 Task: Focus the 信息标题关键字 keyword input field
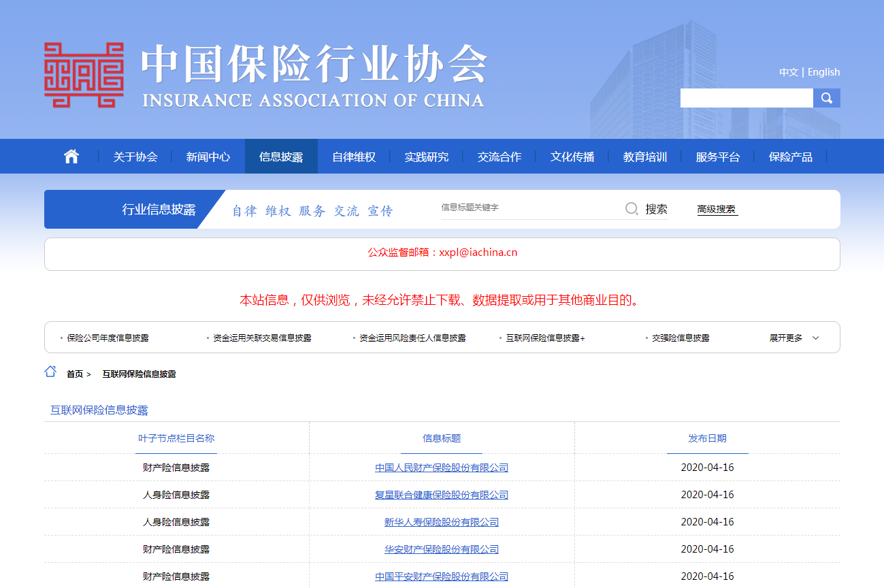527,208
